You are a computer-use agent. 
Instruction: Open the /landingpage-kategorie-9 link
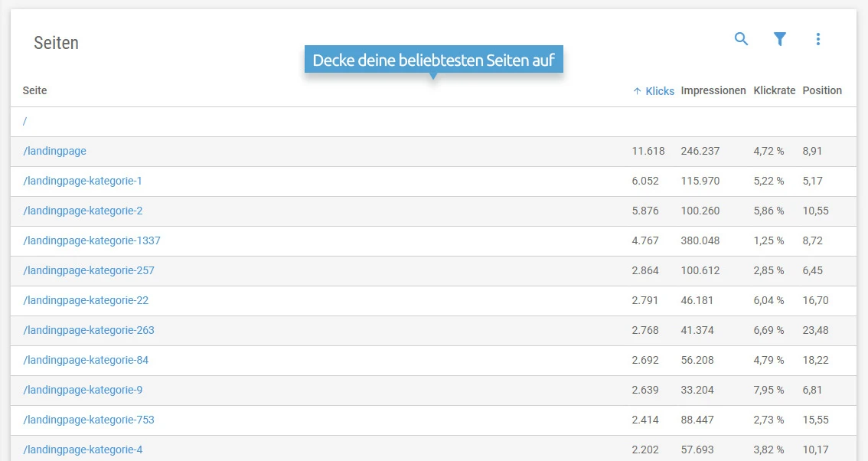(83, 391)
